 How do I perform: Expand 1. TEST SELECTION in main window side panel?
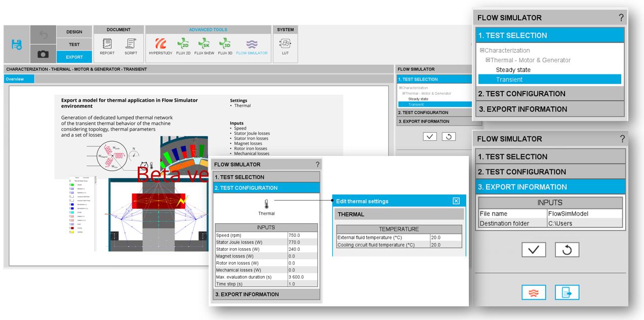(x=434, y=79)
